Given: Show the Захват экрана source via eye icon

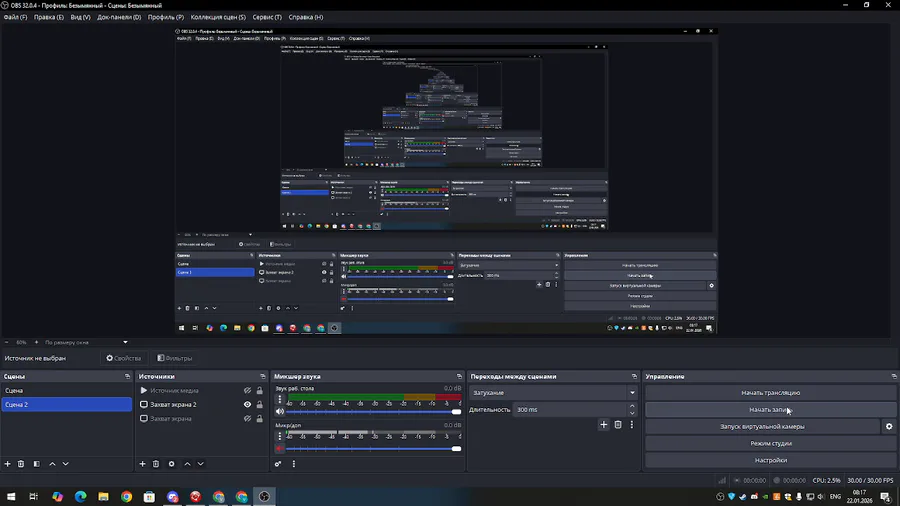Looking at the screenshot, I should tap(247, 419).
